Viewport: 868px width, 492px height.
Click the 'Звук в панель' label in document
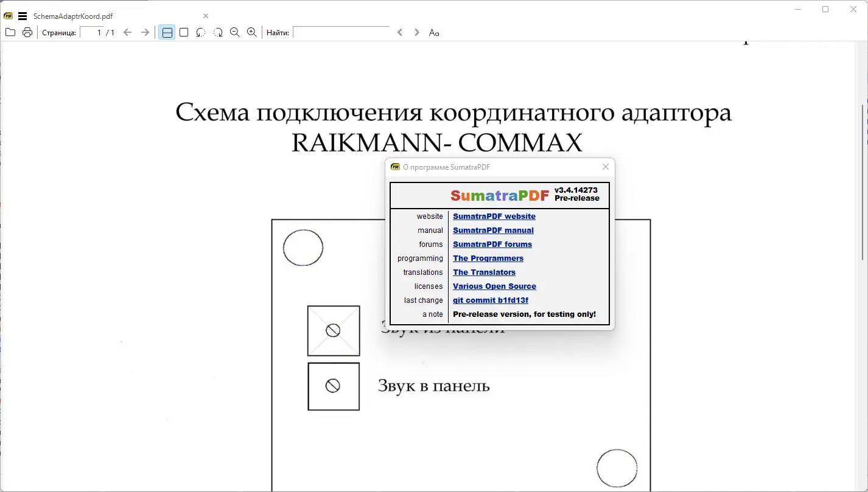point(433,386)
